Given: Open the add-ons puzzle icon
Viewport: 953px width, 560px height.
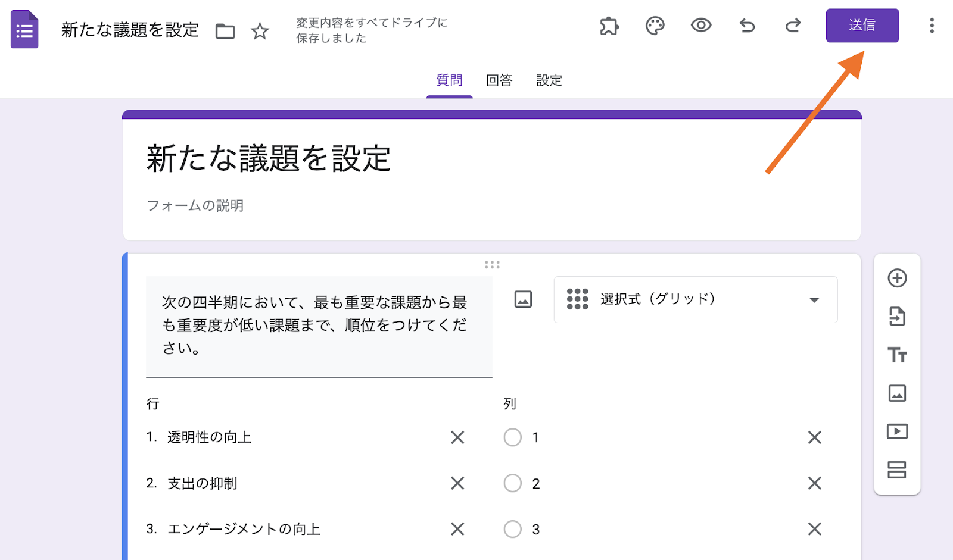Looking at the screenshot, I should click(609, 26).
